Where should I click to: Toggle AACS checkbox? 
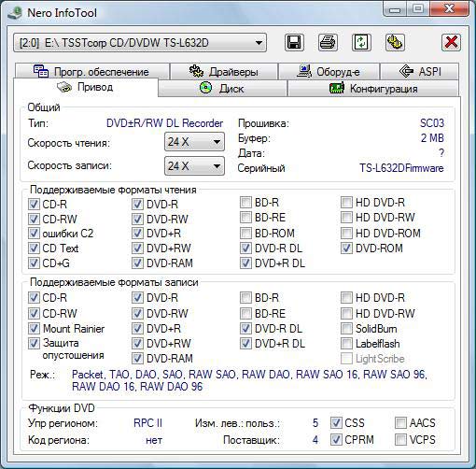pyautogui.click(x=400, y=423)
